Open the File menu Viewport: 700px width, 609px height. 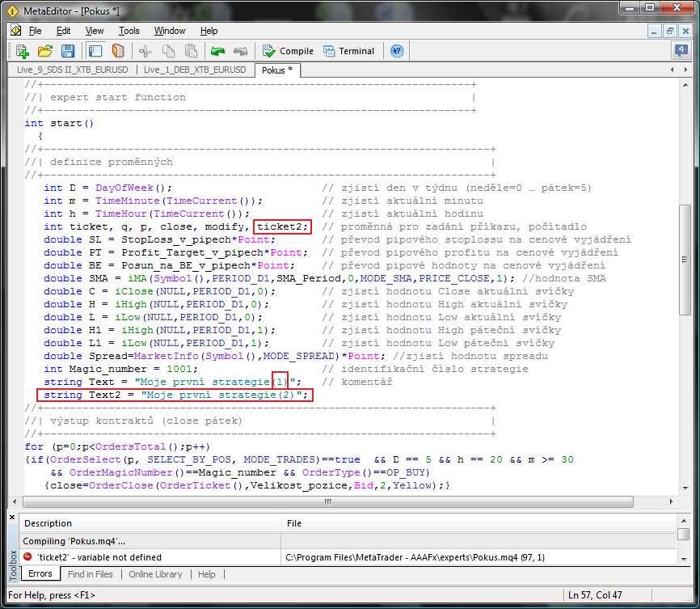35,31
